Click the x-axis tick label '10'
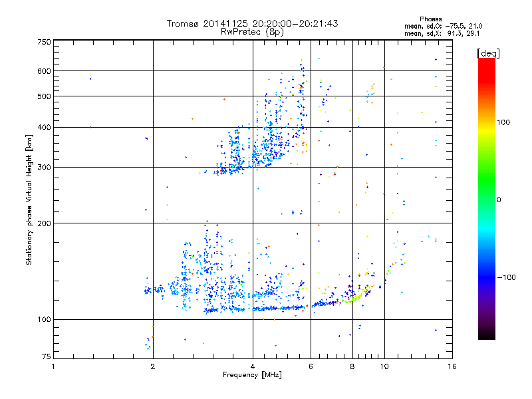This screenshot has height=399, width=532. 384,366
